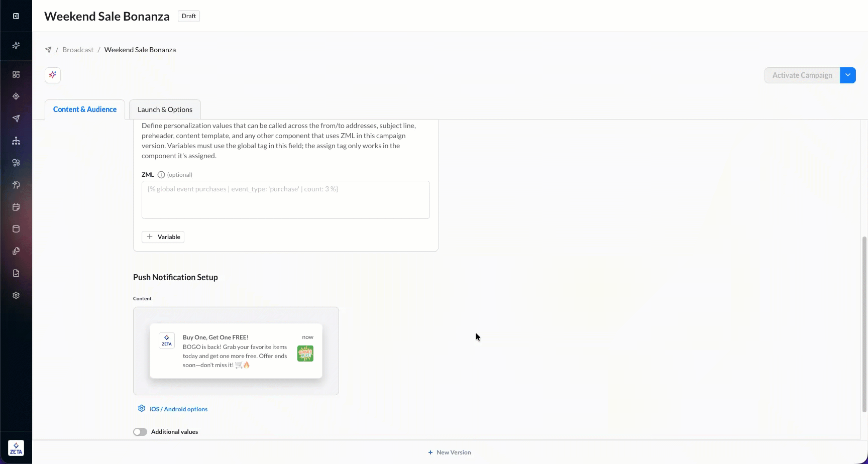
Task: Open the database cylinder sidebar icon
Action: pos(16,229)
